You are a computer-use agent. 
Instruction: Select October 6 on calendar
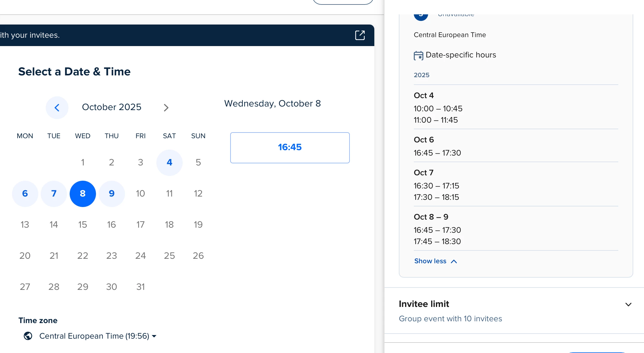pos(25,194)
